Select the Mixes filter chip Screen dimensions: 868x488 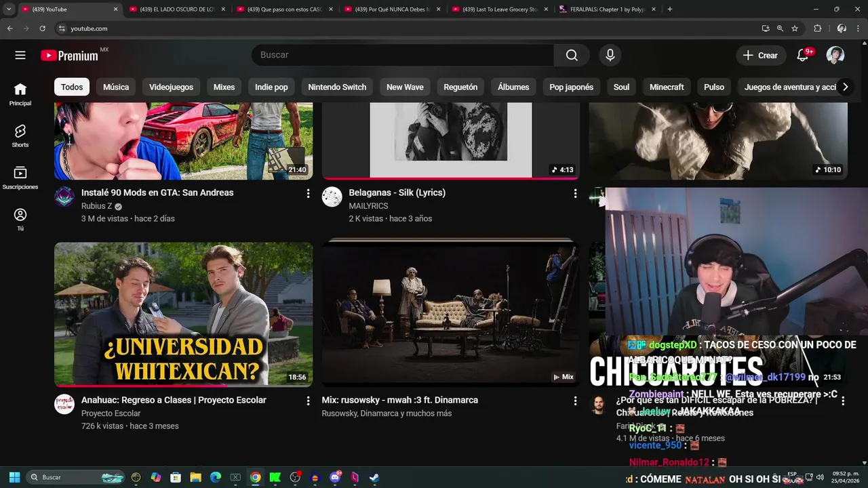[x=224, y=87]
